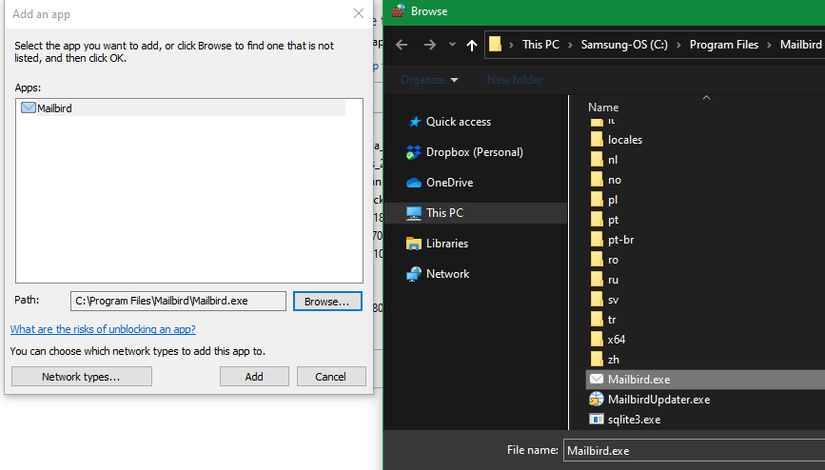Expand chevron after Samsung-OS (C:) breadcrumb
The width and height of the screenshot is (825, 470).
click(x=678, y=45)
